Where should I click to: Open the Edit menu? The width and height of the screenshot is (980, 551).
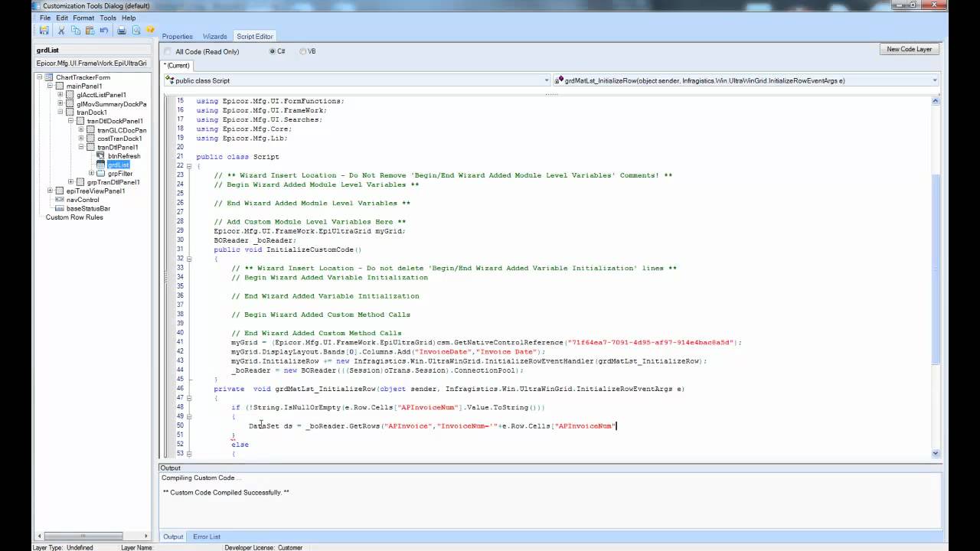62,18
